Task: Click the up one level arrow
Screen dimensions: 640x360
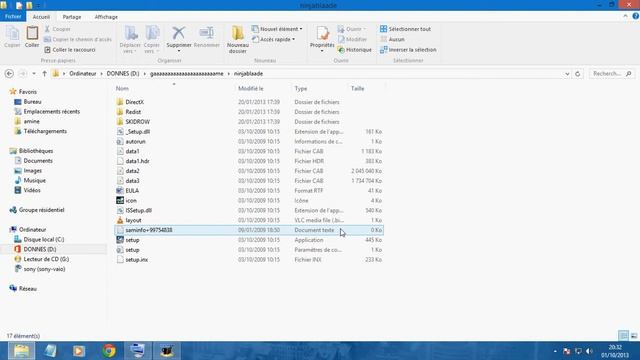Action: [44, 73]
